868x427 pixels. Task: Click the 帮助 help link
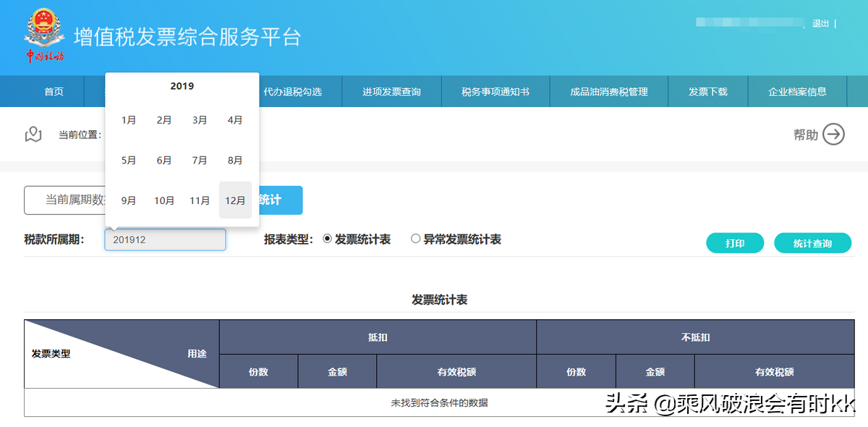pyautogui.click(x=804, y=134)
